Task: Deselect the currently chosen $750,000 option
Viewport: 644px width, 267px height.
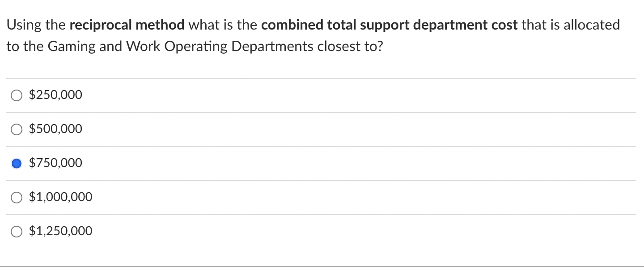Action: 17,163
